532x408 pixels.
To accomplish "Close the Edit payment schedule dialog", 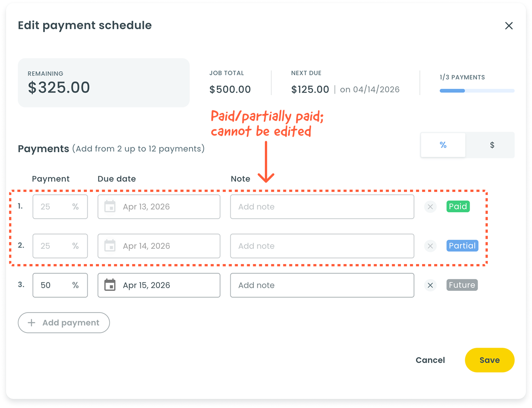I will pyautogui.click(x=509, y=26).
